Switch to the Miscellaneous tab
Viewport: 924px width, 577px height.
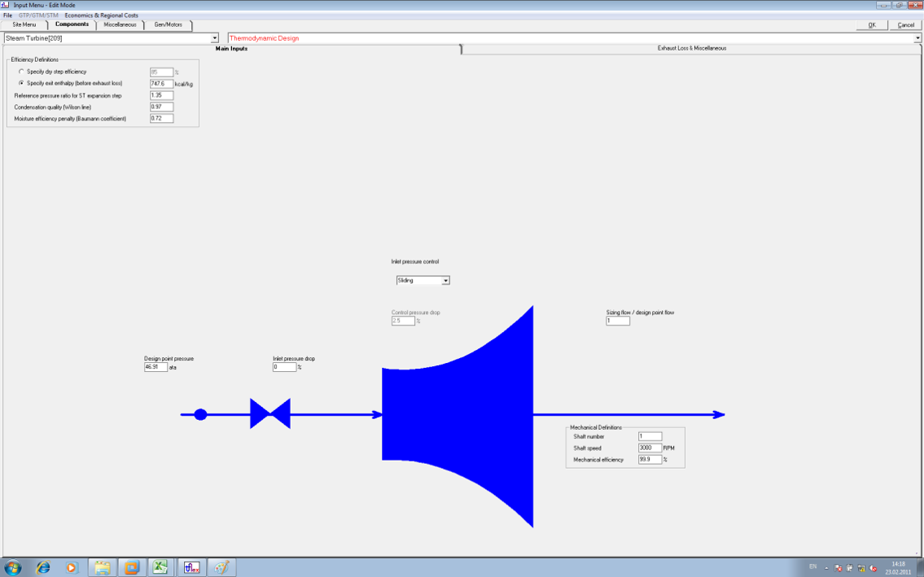coord(120,24)
